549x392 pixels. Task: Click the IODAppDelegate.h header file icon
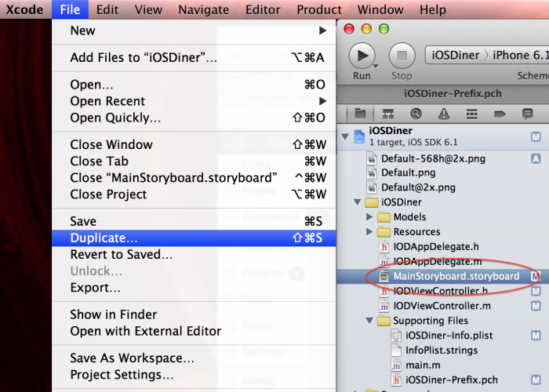(384, 247)
